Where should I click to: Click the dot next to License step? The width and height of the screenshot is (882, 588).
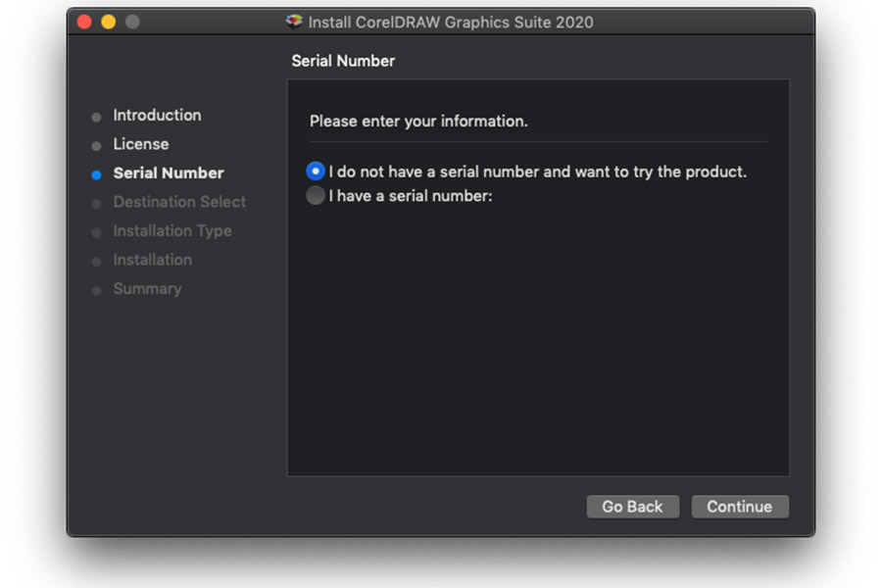(x=96, y=144)
